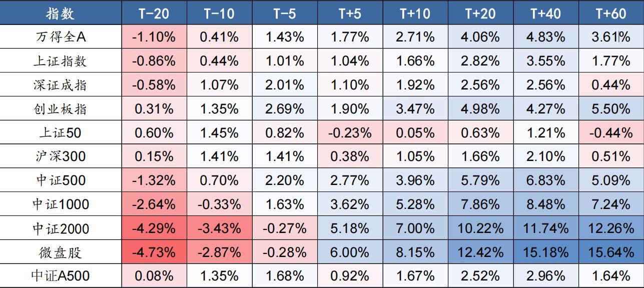
Task: Click the 12.26% cell for 中证2000
Action: click(x=611, y=228)
